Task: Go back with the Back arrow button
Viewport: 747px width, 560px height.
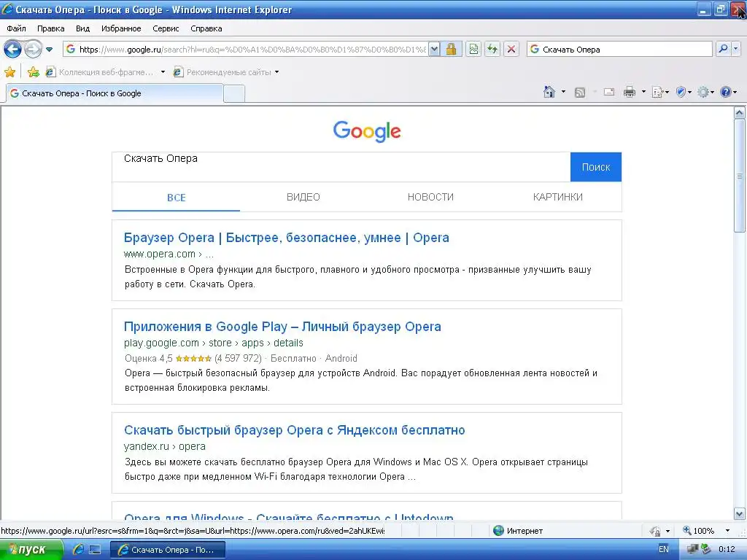Action: [x=13, y=49]
